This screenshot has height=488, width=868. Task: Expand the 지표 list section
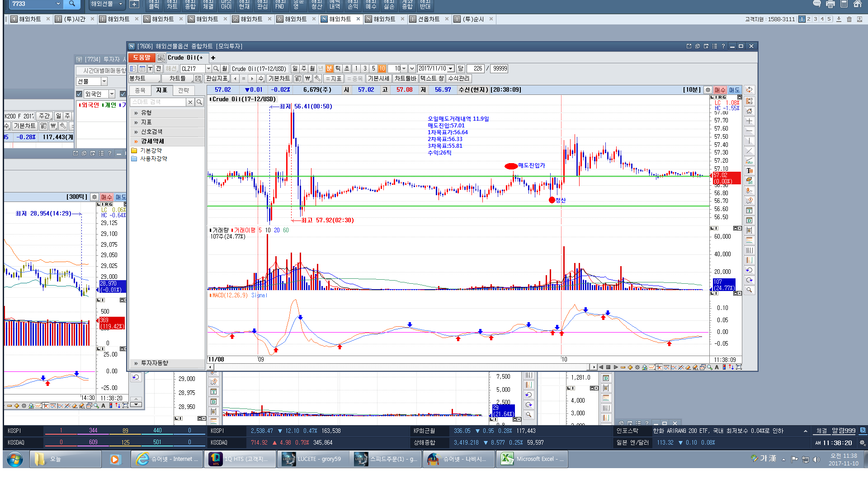[x=167, y=122]
